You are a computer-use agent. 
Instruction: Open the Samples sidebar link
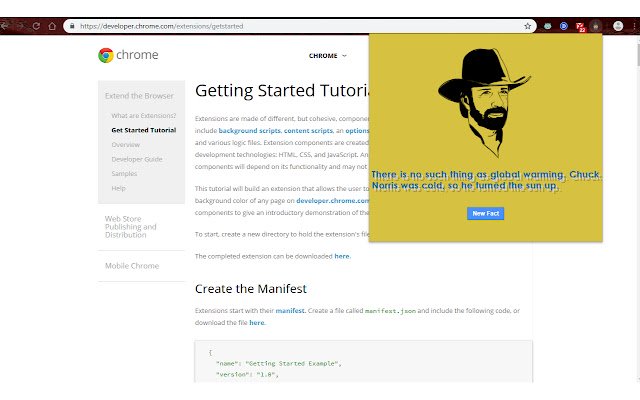124,173
